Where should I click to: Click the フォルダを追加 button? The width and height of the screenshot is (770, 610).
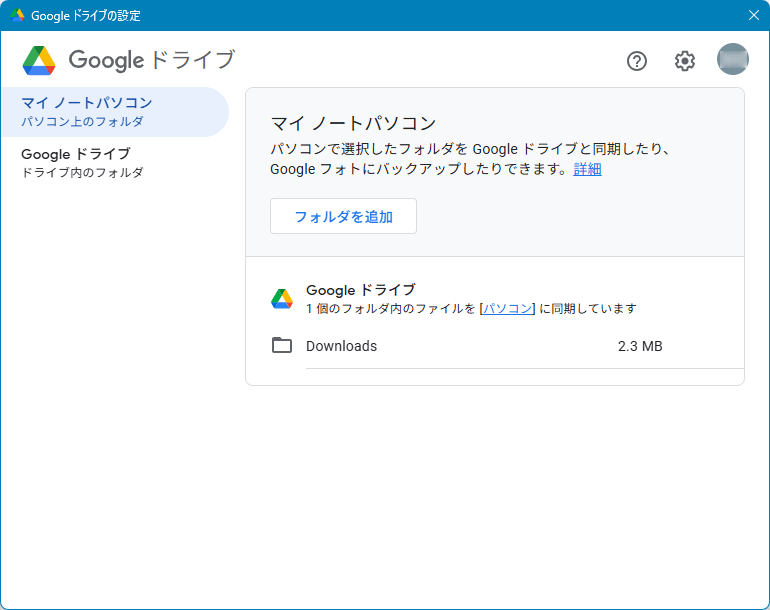coord(343,216)
